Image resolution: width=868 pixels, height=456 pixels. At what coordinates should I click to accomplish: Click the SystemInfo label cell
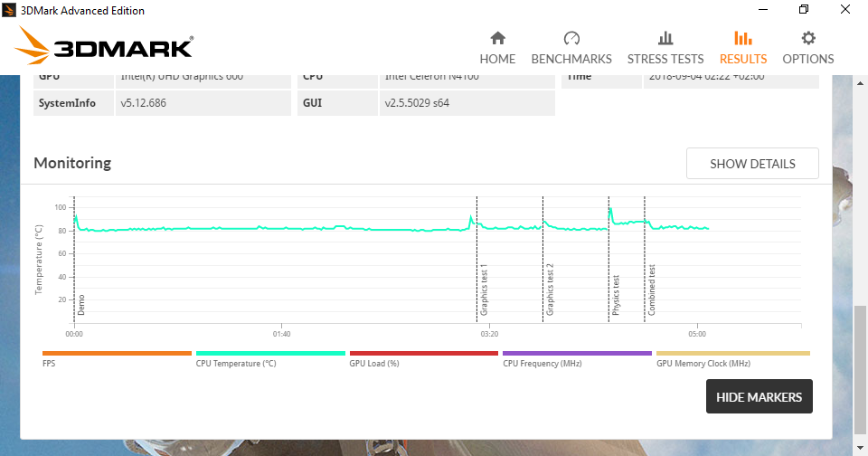coord(73,103)
